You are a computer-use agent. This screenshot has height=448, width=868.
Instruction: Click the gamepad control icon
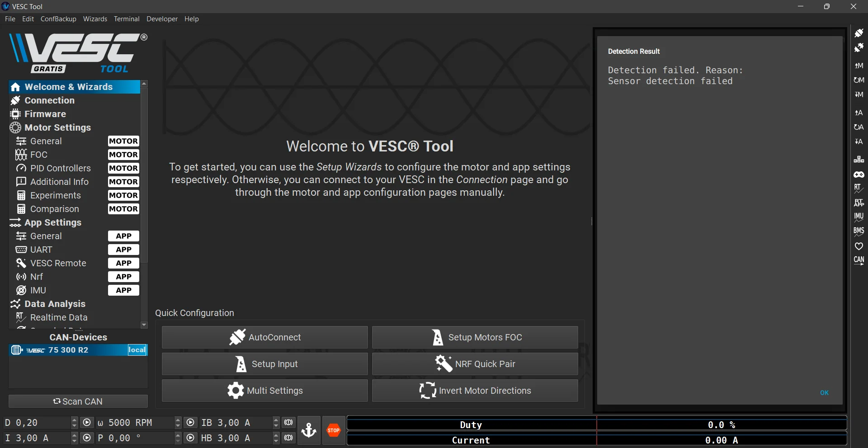click(x=859, y=174)
